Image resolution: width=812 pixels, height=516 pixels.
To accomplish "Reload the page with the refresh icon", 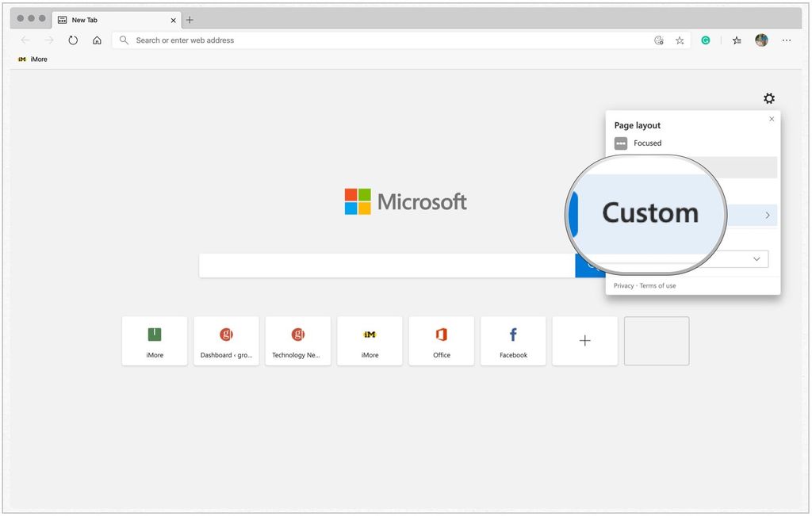I will click(72, 40).
